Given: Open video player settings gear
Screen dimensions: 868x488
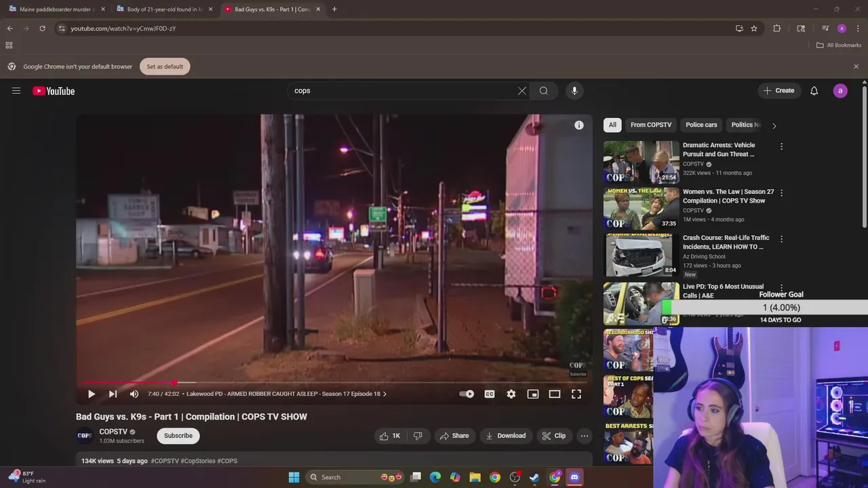Looking at the screenshot, I should [511, 394].
